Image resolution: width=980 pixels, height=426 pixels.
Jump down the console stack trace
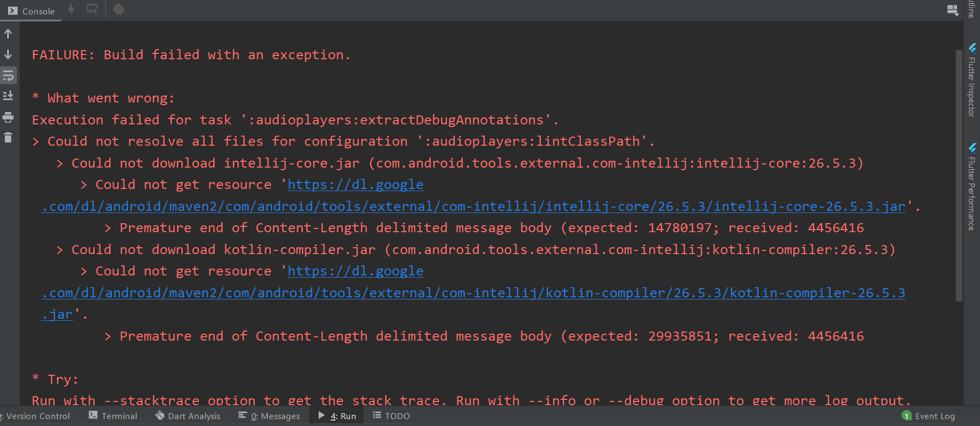(x=8, y=54)
